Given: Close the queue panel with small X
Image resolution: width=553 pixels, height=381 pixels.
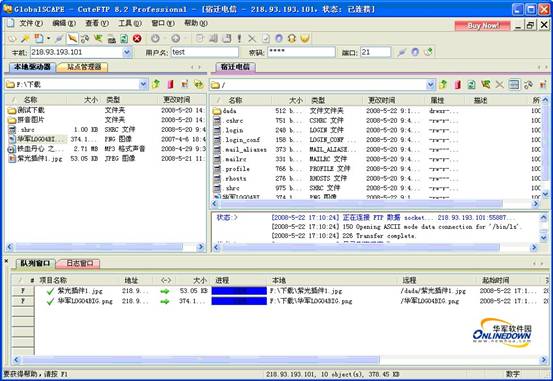Looking at the screenshot, I should pos(6,261).
